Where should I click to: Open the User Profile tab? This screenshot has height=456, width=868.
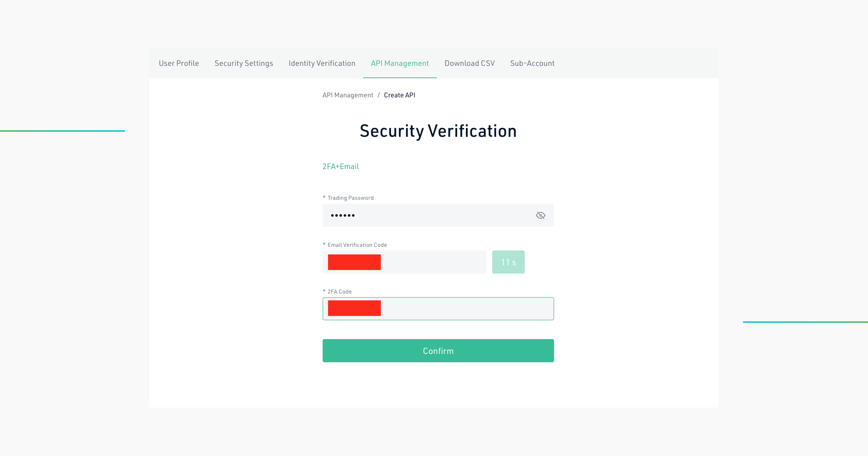(x=179, y=63)
